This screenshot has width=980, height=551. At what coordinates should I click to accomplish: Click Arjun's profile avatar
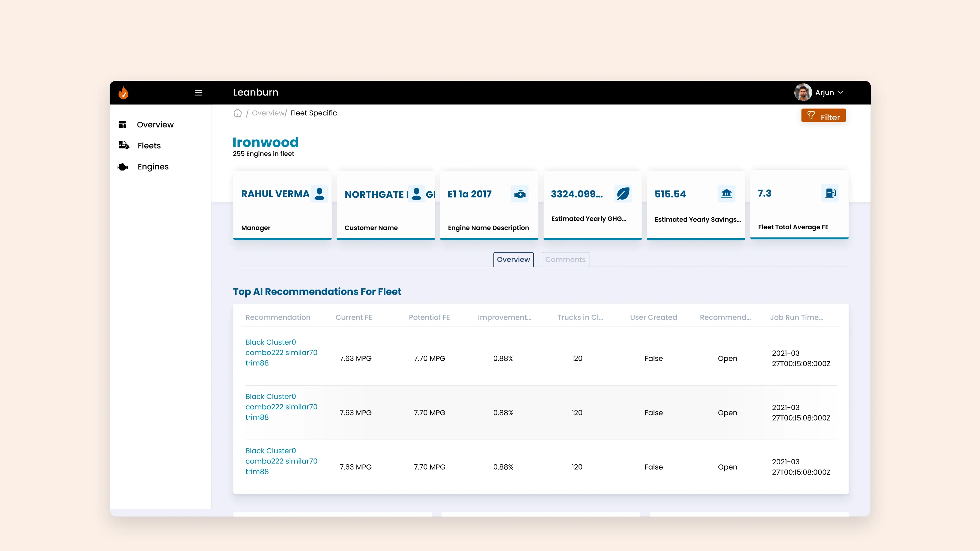[803, 92]
